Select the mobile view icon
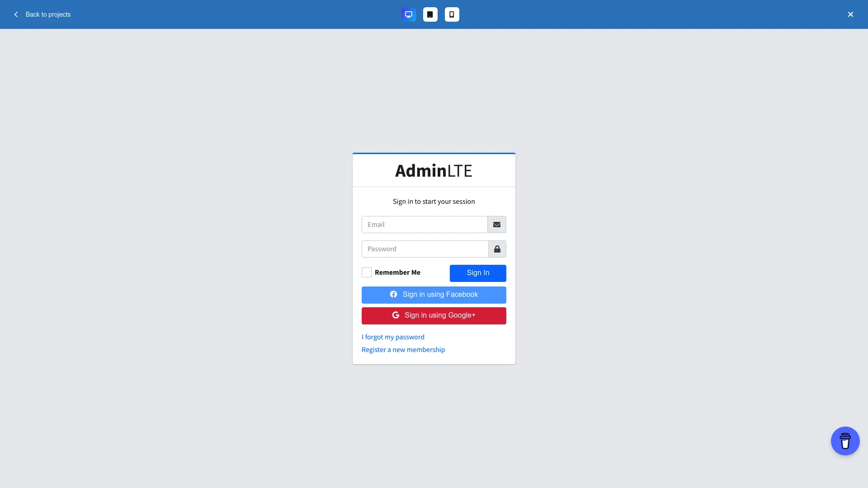The height and width of the screenshot is (488, 868). click(452, 14)
